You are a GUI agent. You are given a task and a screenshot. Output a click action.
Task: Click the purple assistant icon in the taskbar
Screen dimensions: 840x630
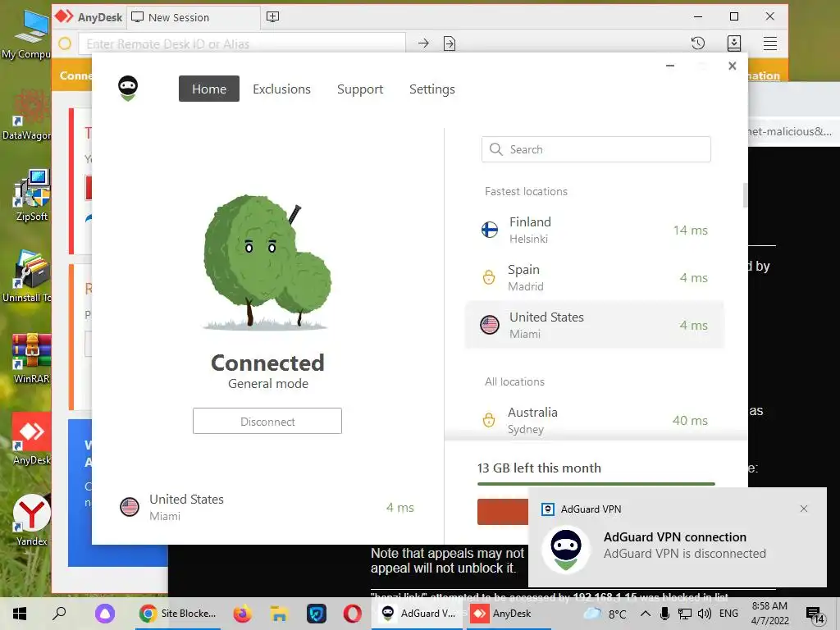(x=105, y=614)
